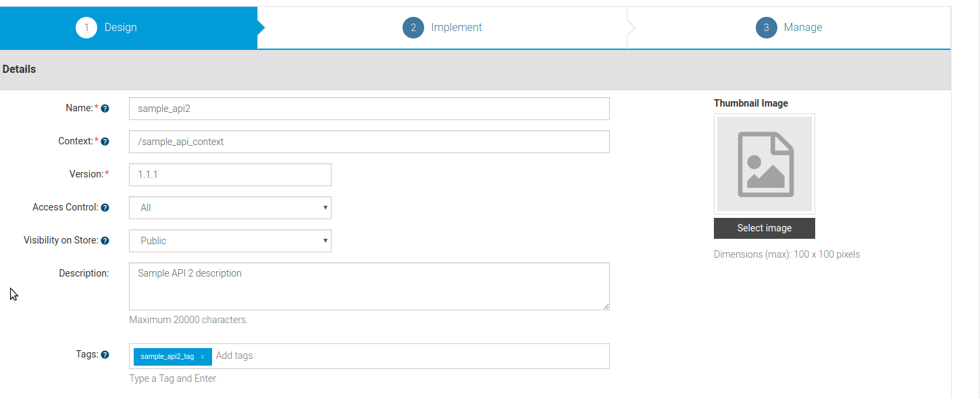Click the thumbnail image placeholder icon

point(764,164)
